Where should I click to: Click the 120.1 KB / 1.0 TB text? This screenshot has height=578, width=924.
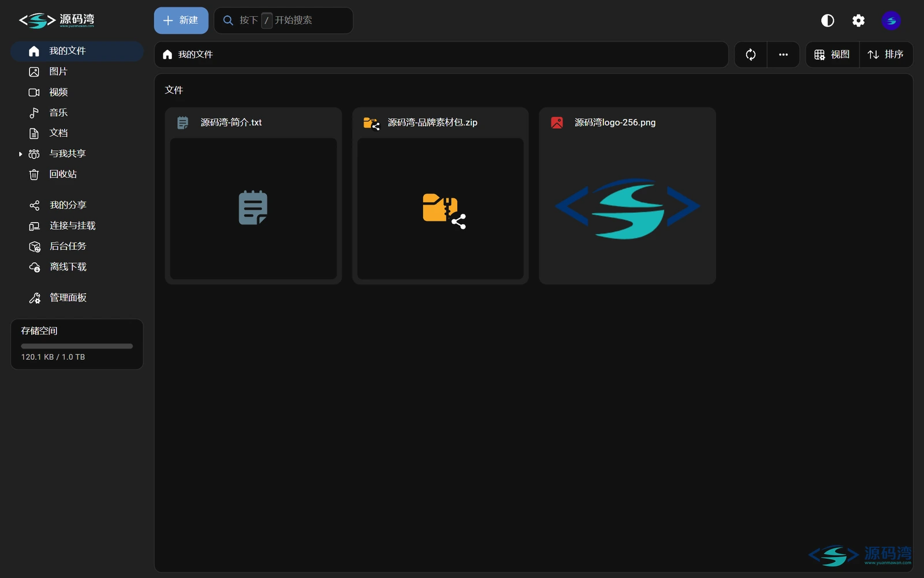[x=53, y=357]
